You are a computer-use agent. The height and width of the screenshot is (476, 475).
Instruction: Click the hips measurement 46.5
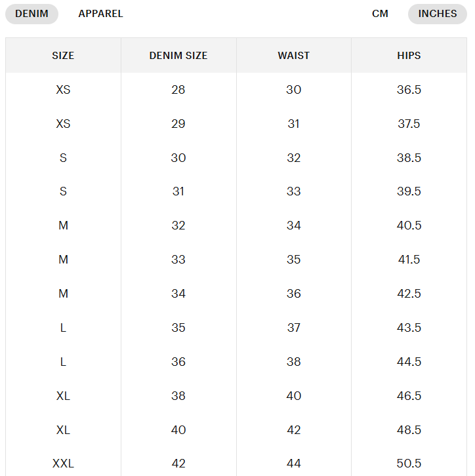[x=409, y=396]
